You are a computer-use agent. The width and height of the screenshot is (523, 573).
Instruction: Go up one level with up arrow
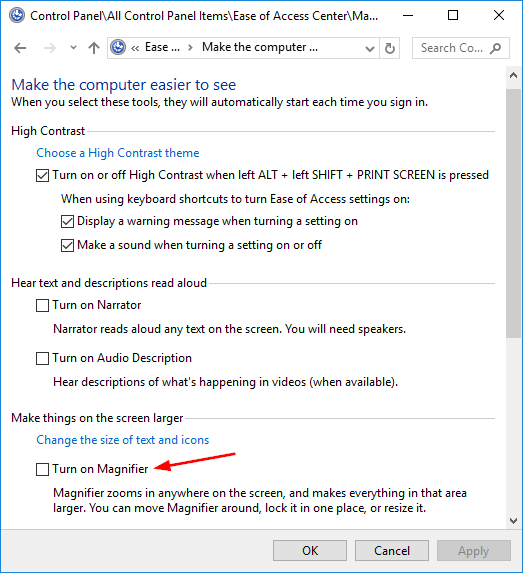94,48
